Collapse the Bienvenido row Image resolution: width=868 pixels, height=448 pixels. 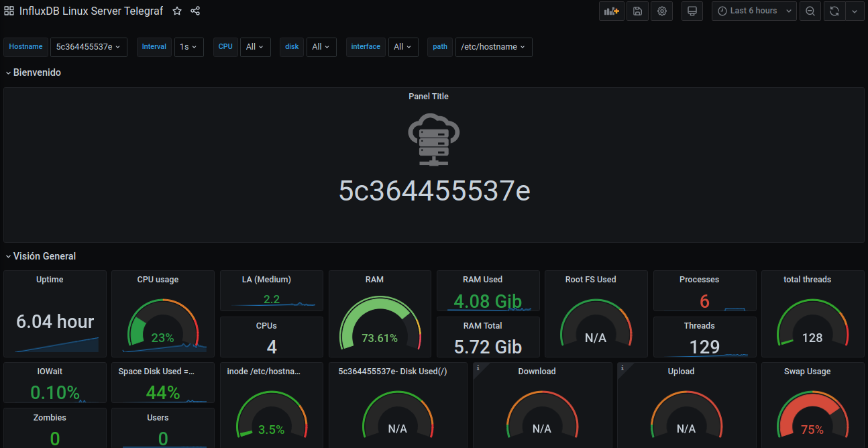(34, 72)
